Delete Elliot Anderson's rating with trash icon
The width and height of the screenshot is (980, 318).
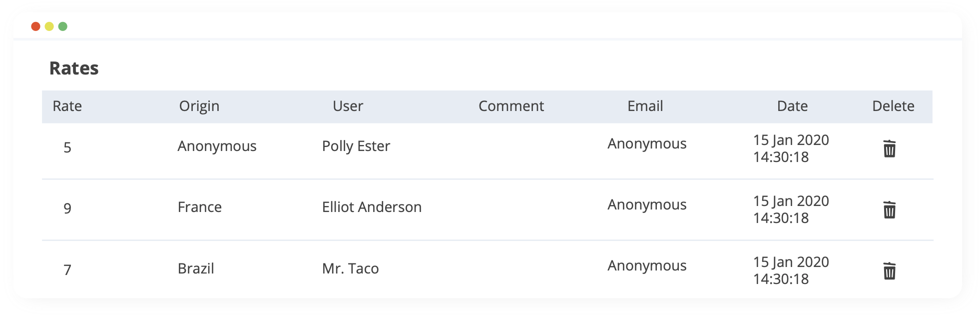(x=890, y=209)
